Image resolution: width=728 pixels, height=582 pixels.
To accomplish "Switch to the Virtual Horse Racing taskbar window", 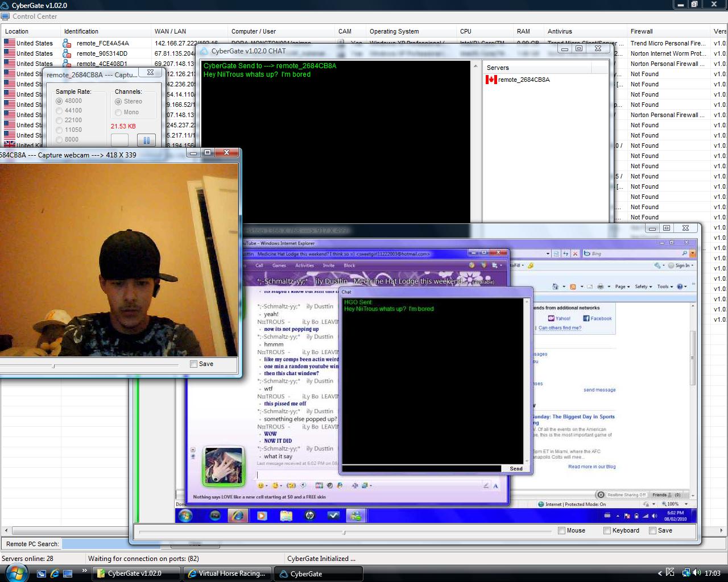I will pos(227,573).
